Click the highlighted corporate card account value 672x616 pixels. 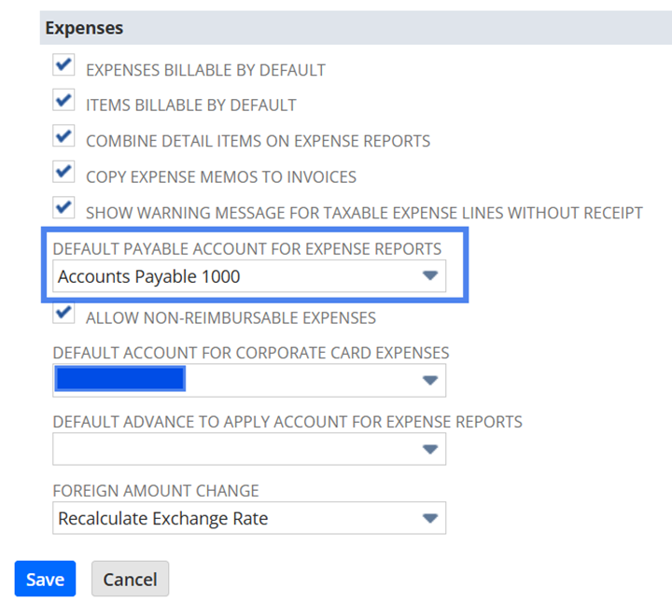[x=119, y=379]
